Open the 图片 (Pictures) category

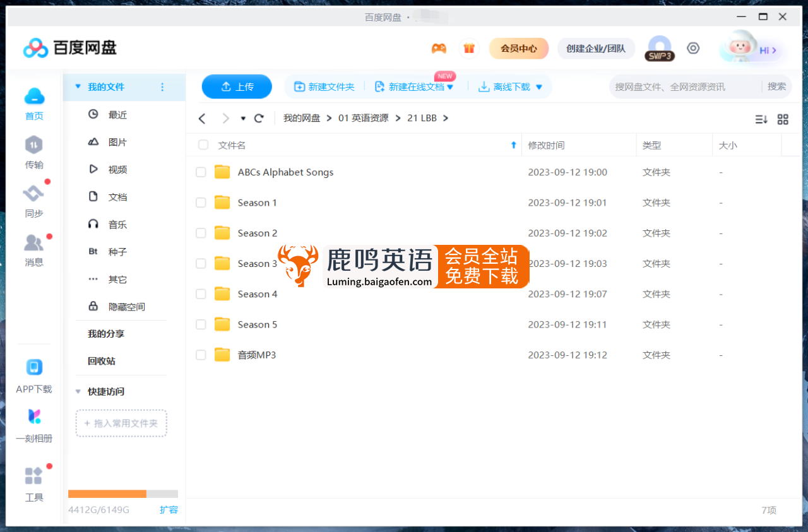[117, 142]
